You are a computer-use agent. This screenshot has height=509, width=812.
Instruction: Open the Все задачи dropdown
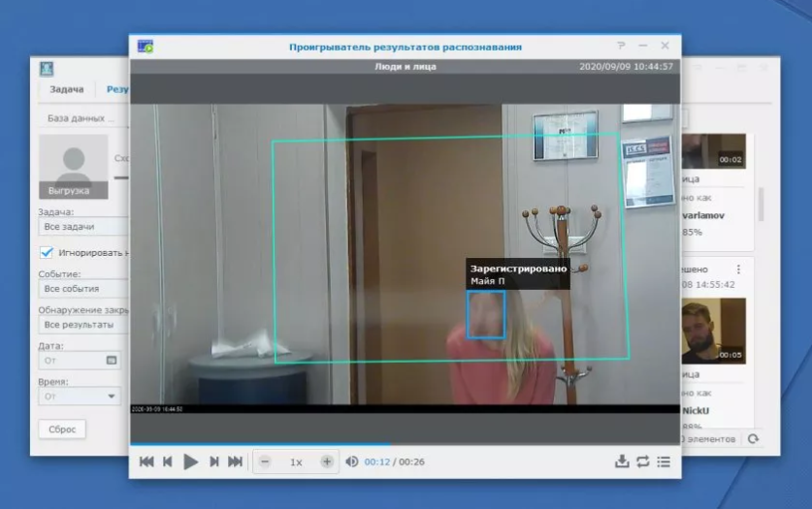tap(82, 227)
